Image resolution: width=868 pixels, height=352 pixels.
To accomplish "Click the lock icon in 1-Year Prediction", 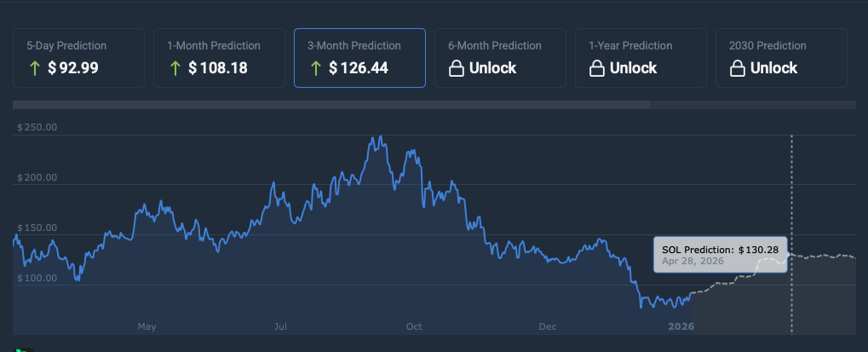I will click(x=596, y=68).
